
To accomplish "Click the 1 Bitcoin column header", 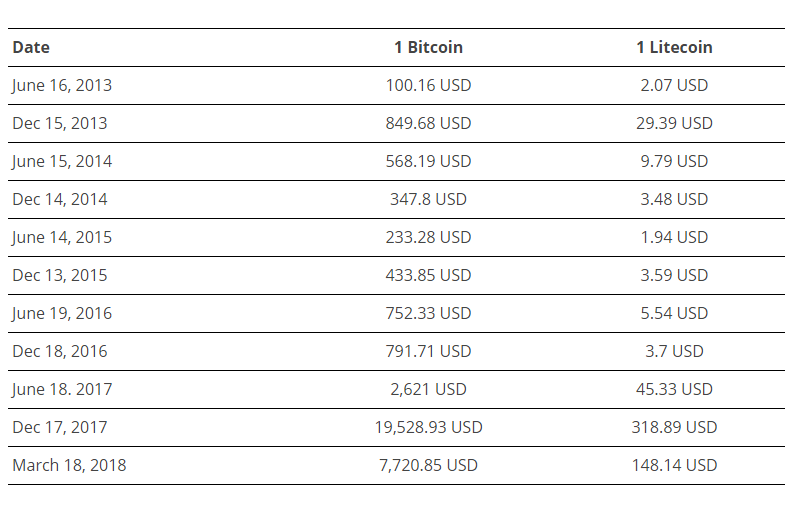I will [428, 47].
